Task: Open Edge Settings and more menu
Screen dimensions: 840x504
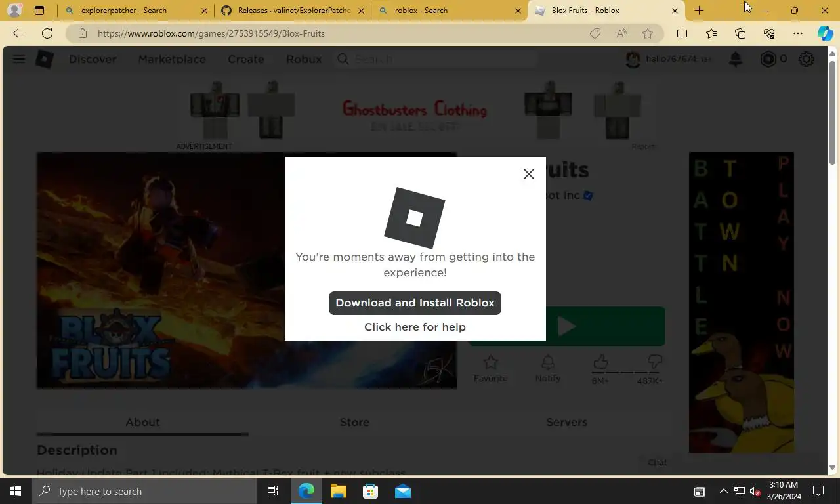Action: click(798, 33)
